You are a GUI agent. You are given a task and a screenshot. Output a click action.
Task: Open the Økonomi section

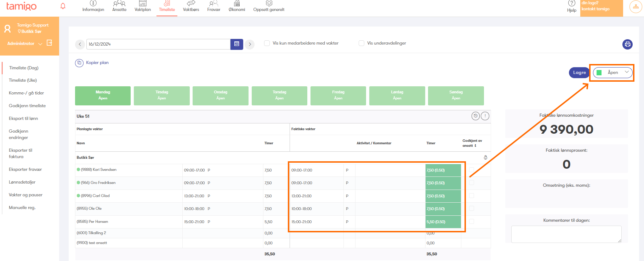(237, 6)
